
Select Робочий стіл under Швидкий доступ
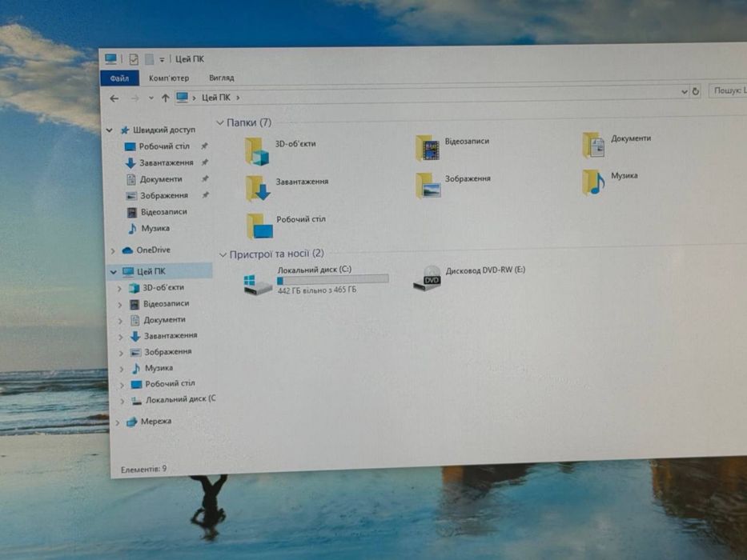(157, 146)
